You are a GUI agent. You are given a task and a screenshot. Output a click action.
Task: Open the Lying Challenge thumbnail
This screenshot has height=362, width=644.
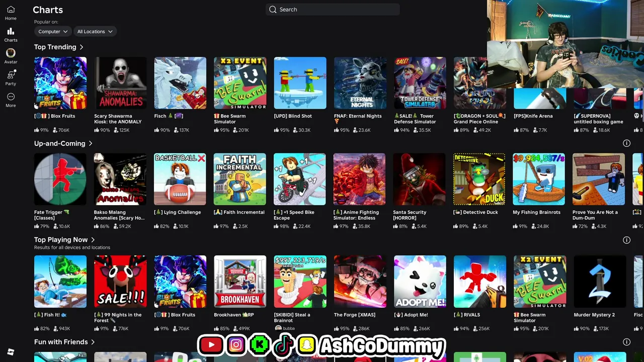[180, 179]
